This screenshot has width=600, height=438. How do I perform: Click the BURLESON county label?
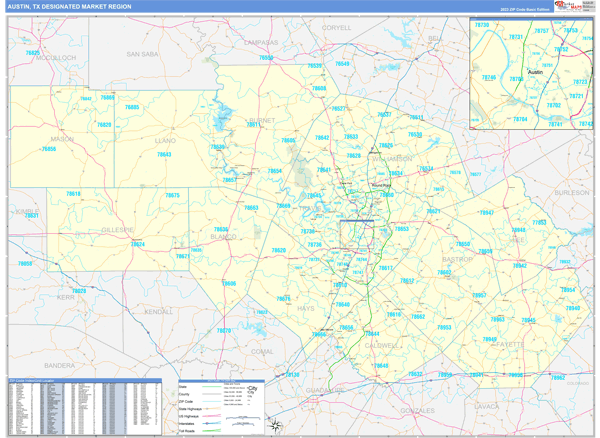coord(572,192)
